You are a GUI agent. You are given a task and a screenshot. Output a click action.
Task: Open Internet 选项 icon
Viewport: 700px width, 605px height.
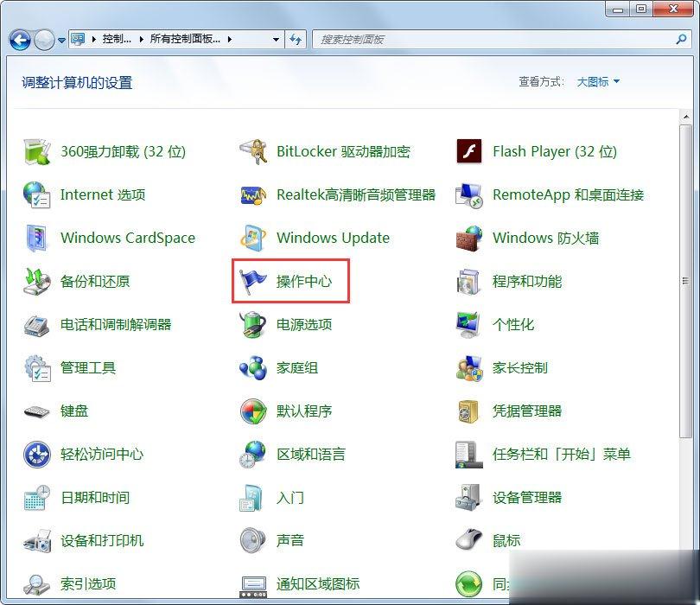tap(37, 195)
